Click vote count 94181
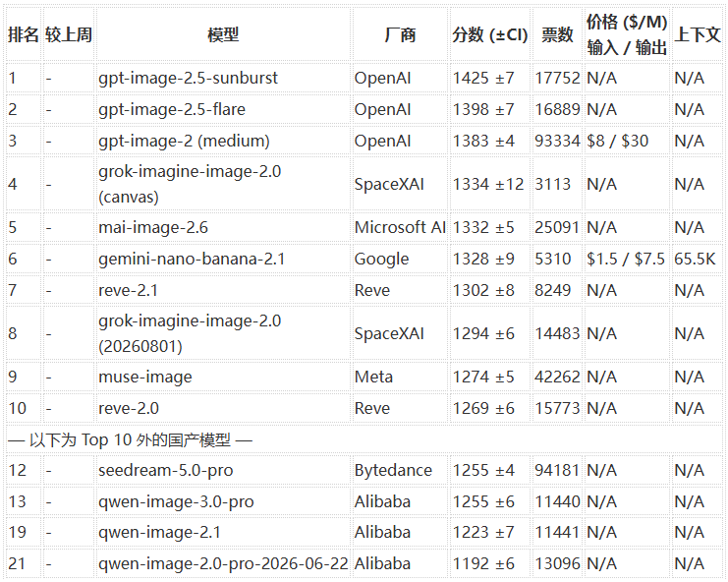The height and width of the screenshot is (582, 728). [558, 470]
